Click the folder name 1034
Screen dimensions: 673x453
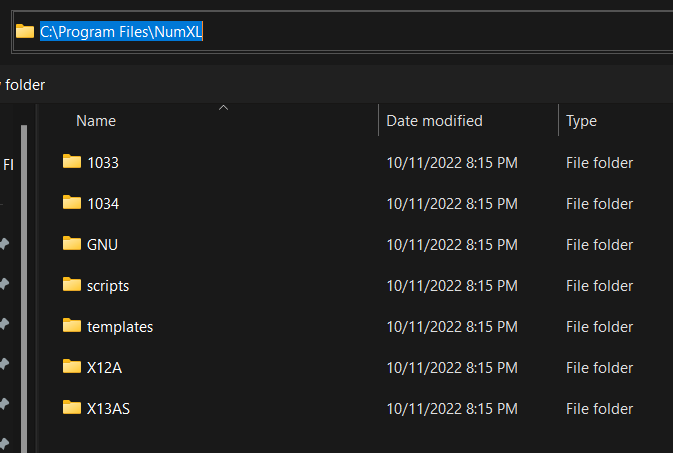tap(103, 204)
